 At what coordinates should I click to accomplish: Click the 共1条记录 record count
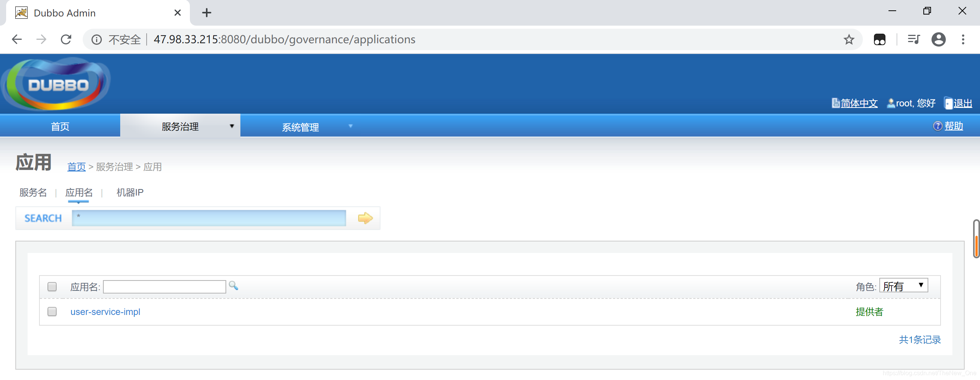[920, 339]
